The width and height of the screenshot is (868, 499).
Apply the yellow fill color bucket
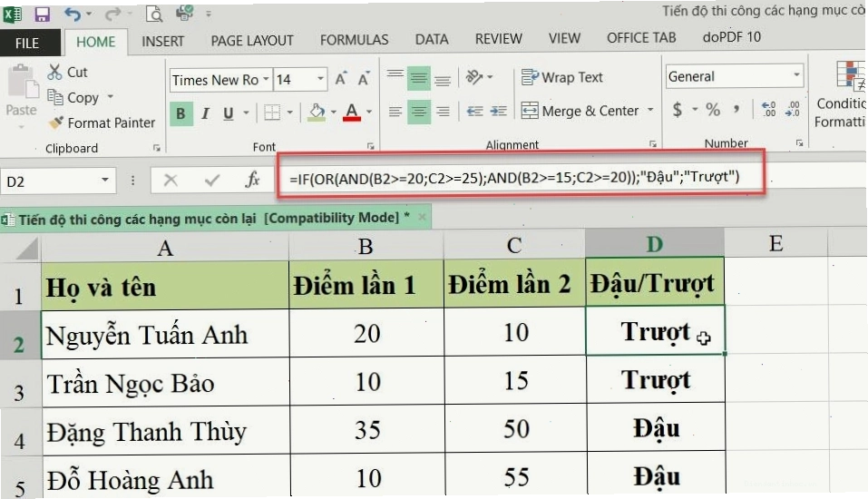[317, 113]
